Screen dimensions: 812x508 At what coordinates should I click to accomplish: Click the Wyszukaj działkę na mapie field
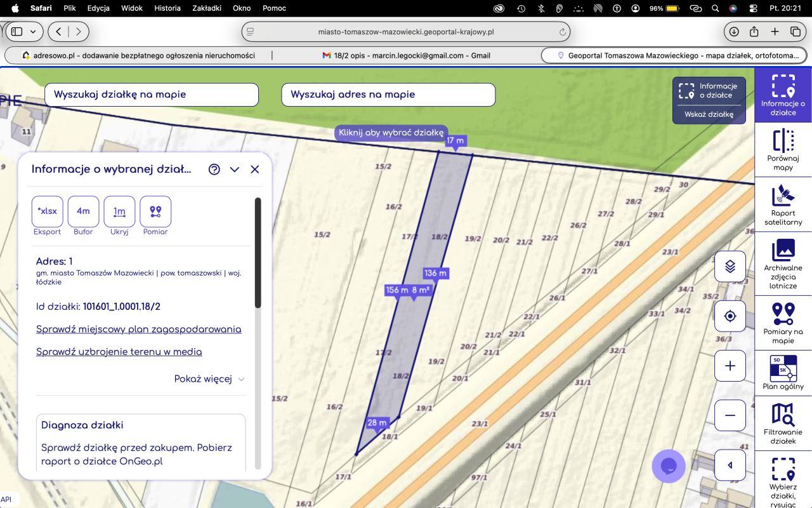152,95
